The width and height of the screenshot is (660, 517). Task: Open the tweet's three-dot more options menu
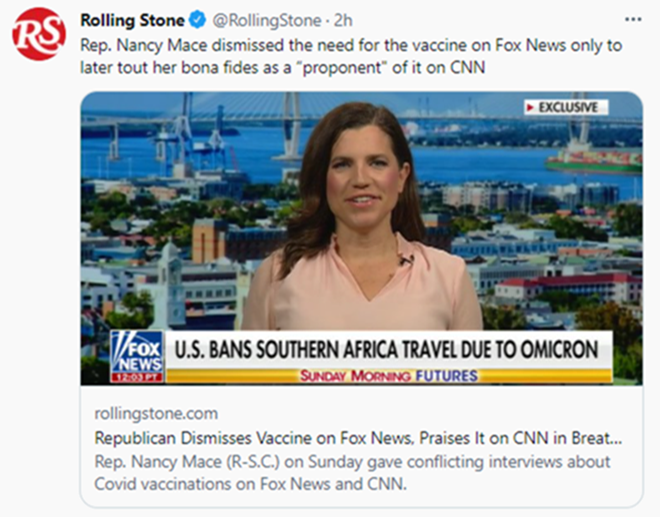[x=633, y=19]
